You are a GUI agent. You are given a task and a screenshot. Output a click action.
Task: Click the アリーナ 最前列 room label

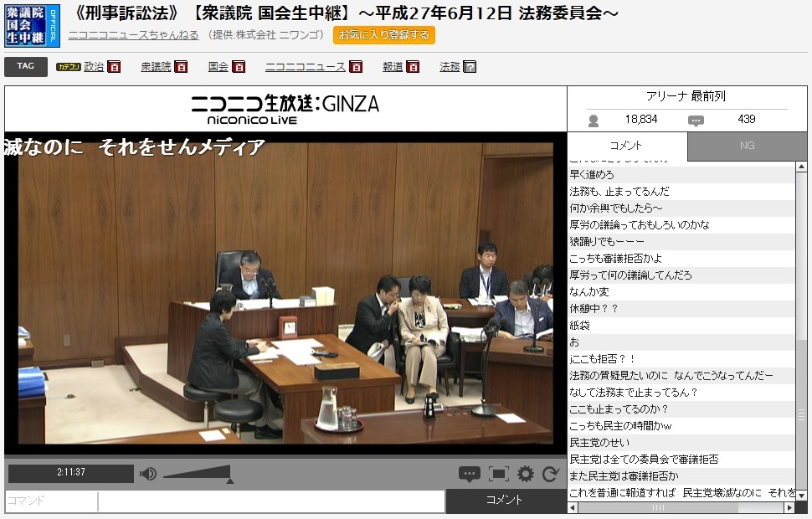click(x=686, y=96)
